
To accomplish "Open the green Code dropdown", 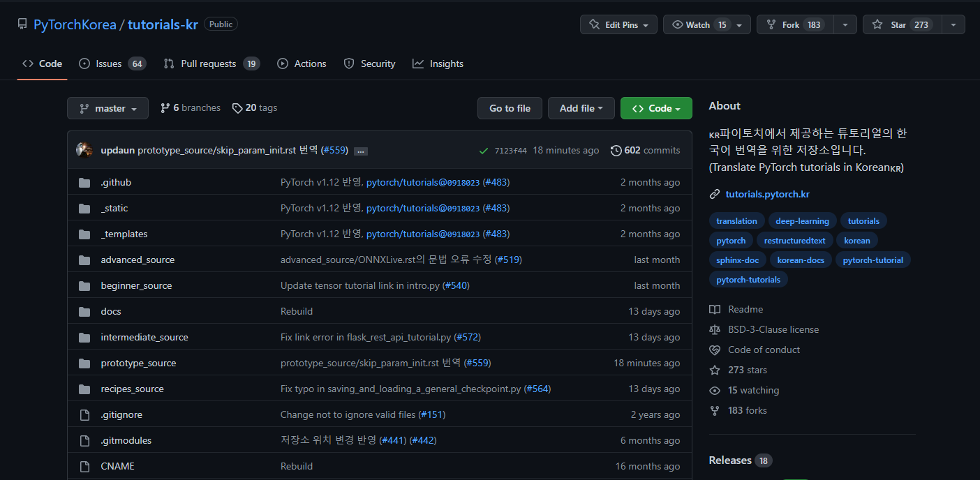I will [656, 108].
